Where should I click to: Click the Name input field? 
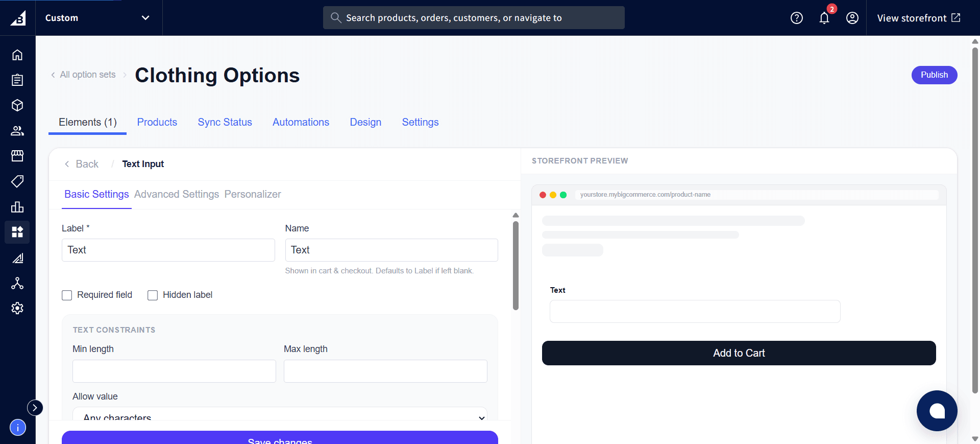click(x=391, y=250)
